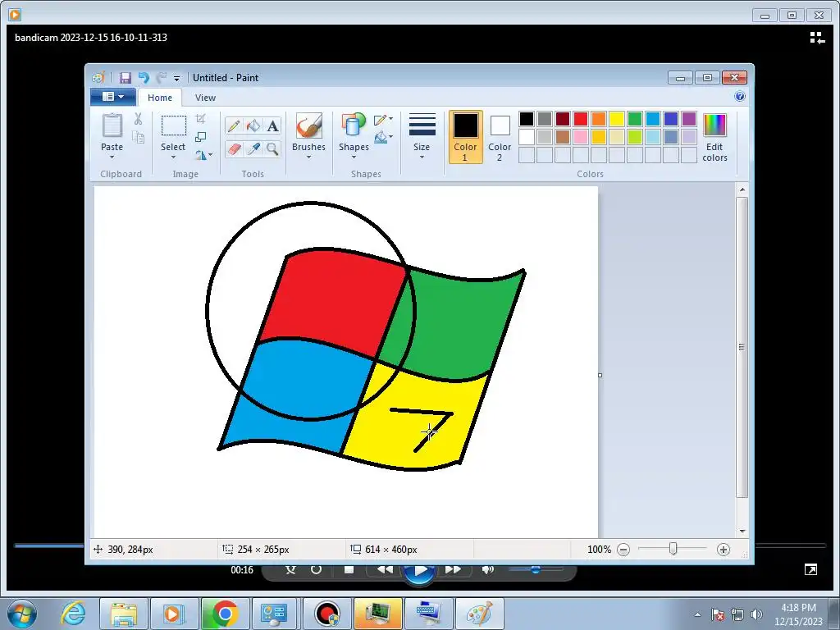Image resolution: width=840 pixels, height=630 pixels.
Task: Activate Color 2 button
Action: pos(500,137)
